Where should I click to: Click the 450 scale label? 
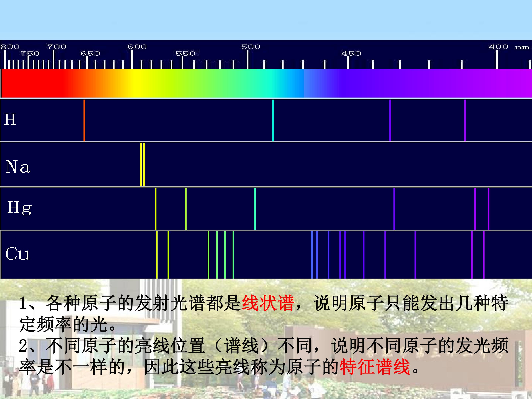coord(351,53)
